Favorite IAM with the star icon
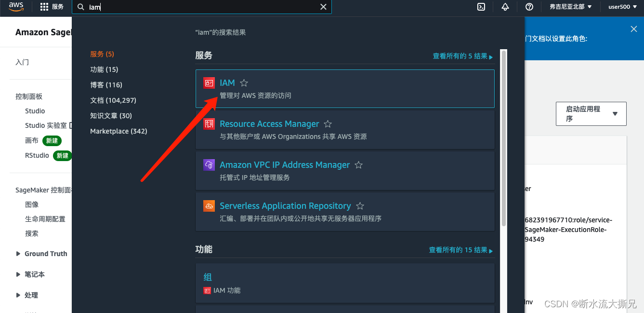Screen dimensions: 644x313 pyautogui.click(x=244, y=83)
